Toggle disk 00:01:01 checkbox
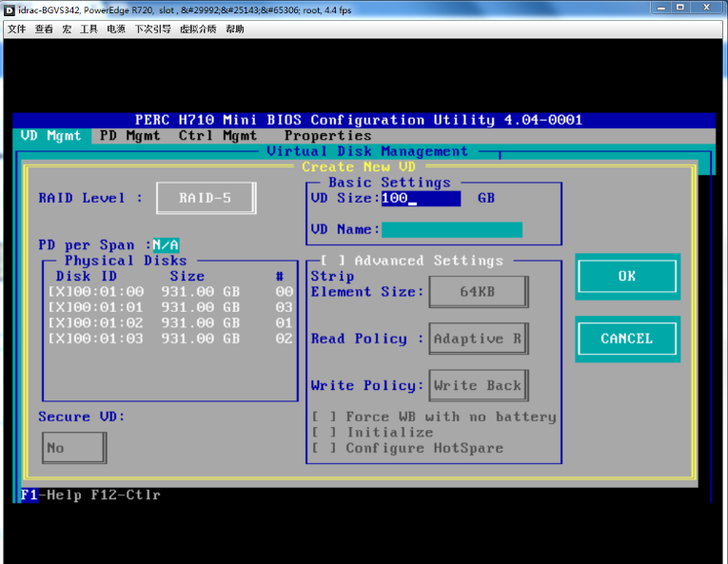 [x=60, y=307]
